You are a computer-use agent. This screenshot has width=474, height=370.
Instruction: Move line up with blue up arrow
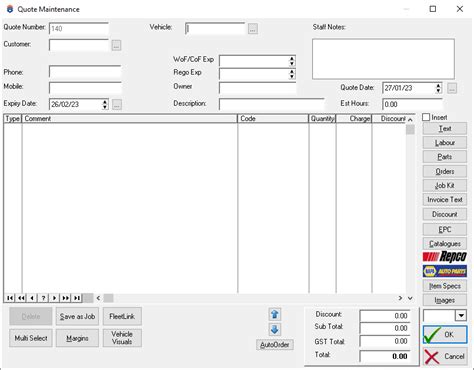click(274, 314)
